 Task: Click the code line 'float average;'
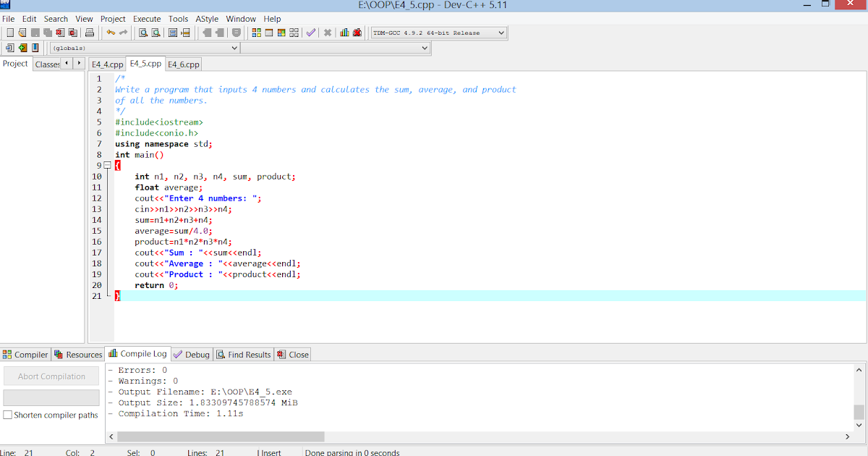169,187
